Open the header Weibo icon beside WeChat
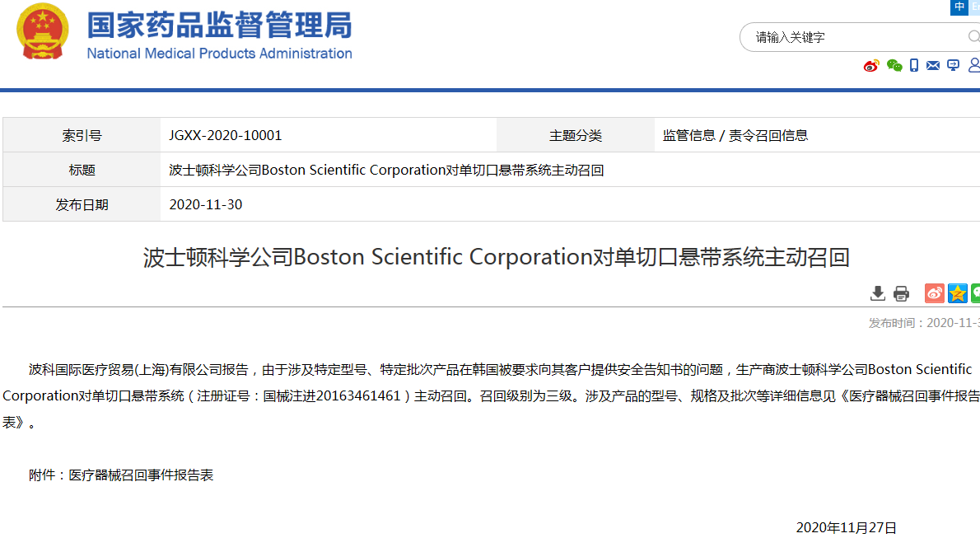The height and width of the screenshot is (538, 980). coord(871,66)
